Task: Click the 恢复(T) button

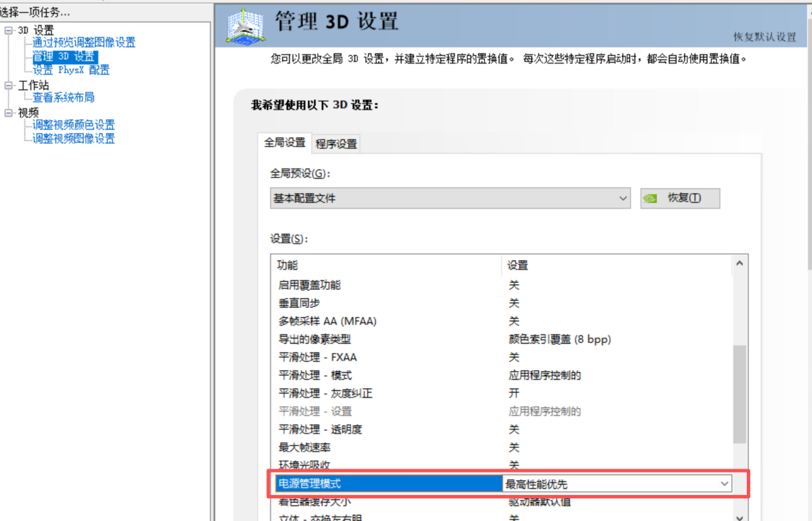Action: (x=680, y=198)
